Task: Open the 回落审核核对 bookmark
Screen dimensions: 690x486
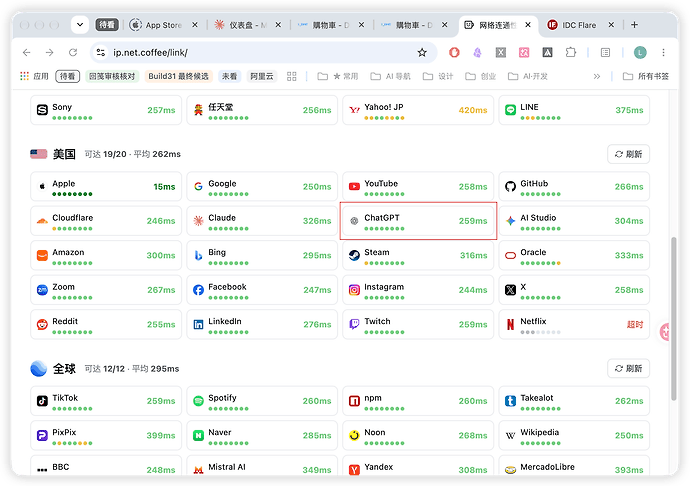Action: pos(112,76)
